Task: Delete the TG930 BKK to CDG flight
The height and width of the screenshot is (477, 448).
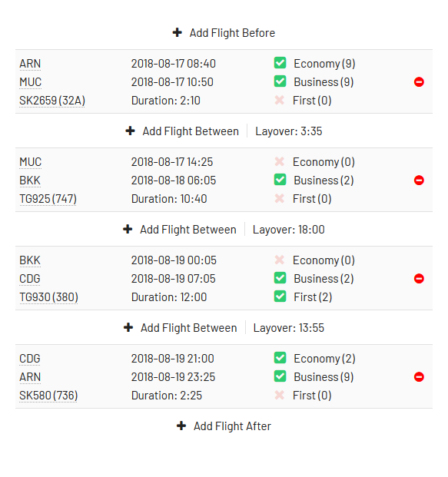Action: tap(419, 278)
